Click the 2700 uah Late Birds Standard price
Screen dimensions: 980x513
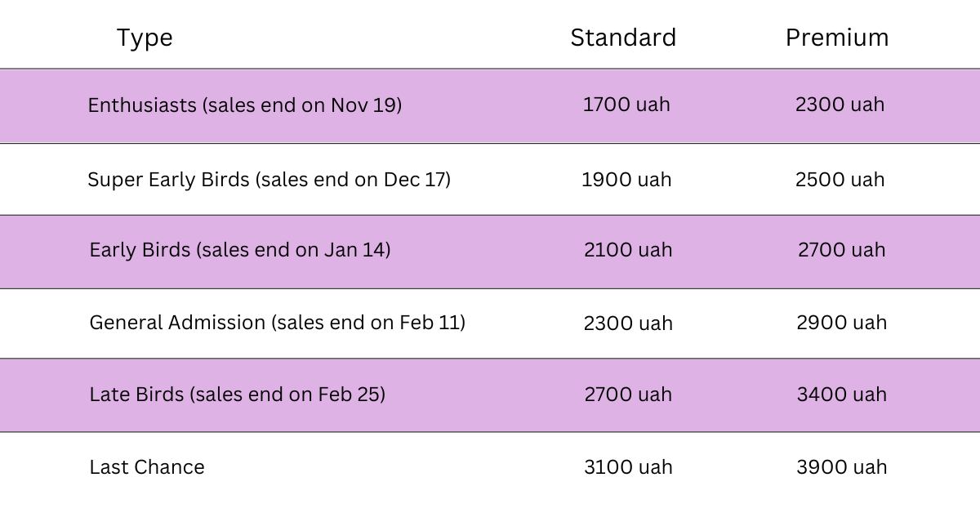coord(628,395)
